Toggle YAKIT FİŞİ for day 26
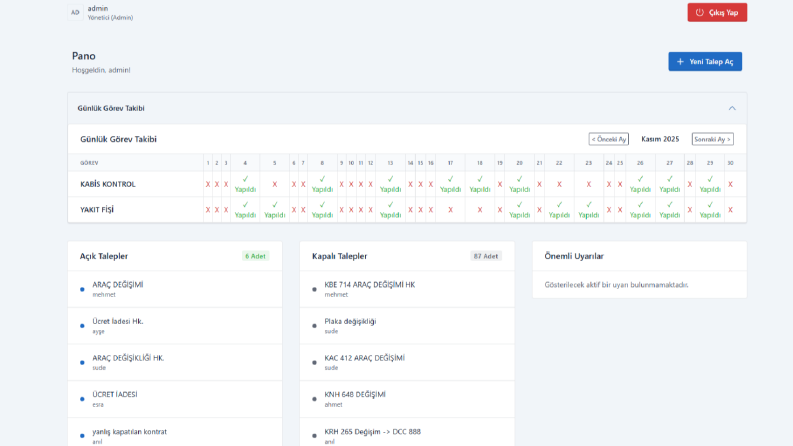This screenshot has height=446, width=793. click(640, 210)
